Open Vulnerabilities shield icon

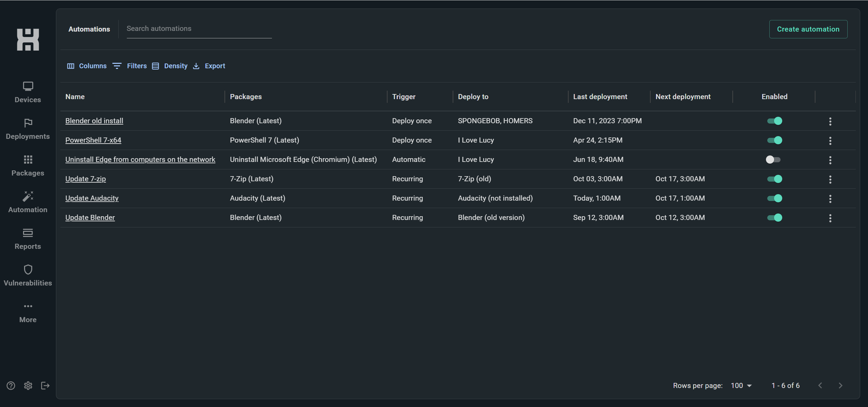pyautogui.click(x=28, y=270)
